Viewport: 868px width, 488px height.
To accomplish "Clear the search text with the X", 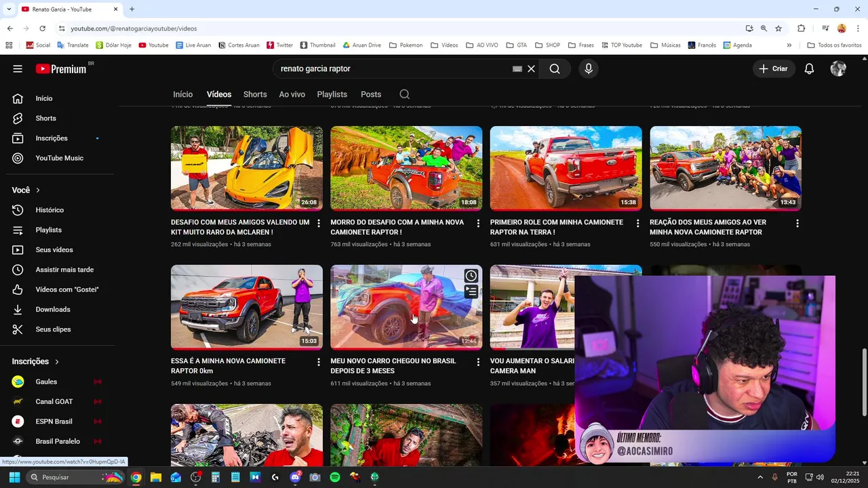I will pyautogui.click(x=532, y=68).
